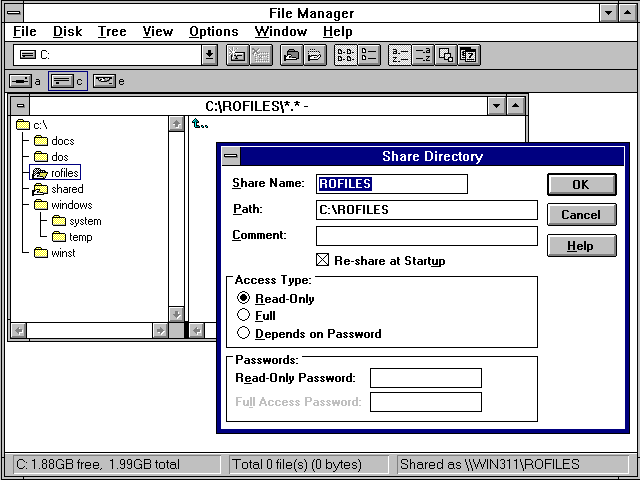The image size is (640, 480).
Task: Click the Connect Network Drive toolbar icon
Action: point(238,55)
